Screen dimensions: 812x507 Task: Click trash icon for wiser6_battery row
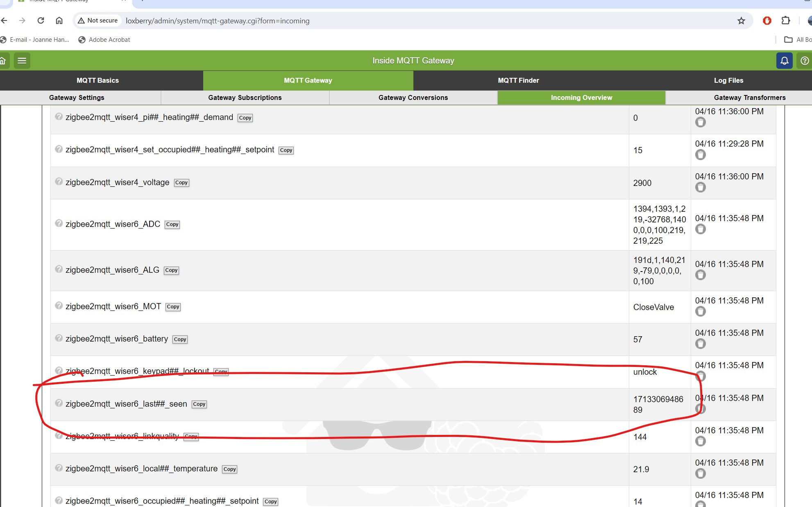(701, 344)
